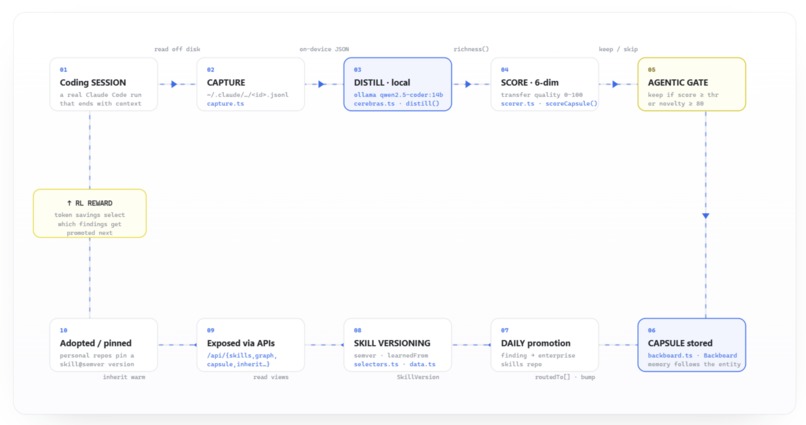Click step number '03' above DISTILL
Image resolution: width=806 pixels, height=425 pixels.
coord(357,70)
